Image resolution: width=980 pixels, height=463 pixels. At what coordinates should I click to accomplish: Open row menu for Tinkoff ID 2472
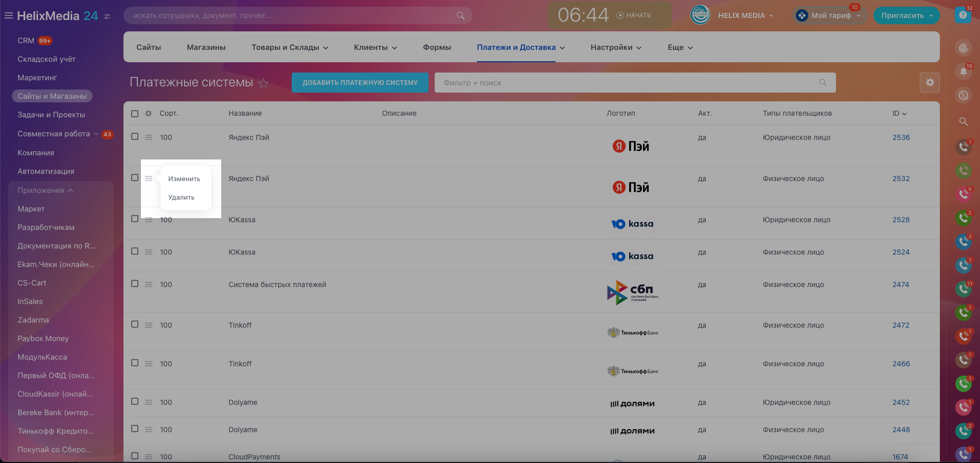(x=149, y=325)
